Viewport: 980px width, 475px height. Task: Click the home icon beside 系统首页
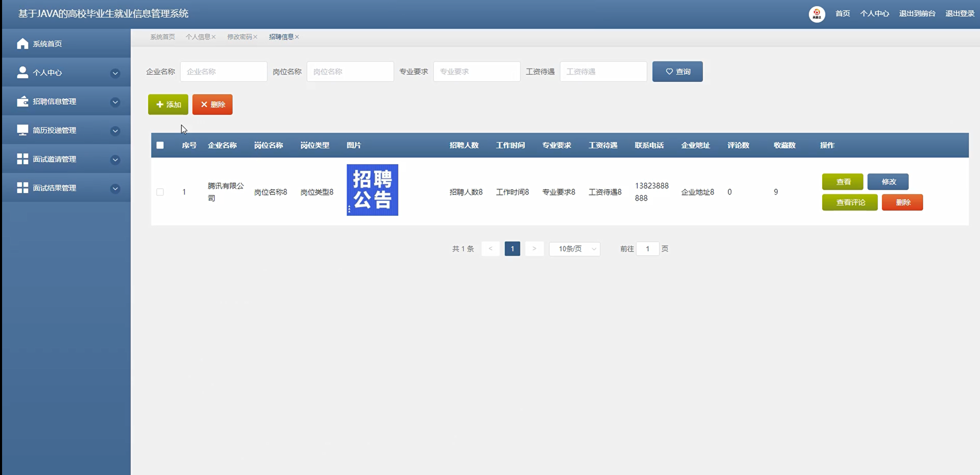(22, 43)
